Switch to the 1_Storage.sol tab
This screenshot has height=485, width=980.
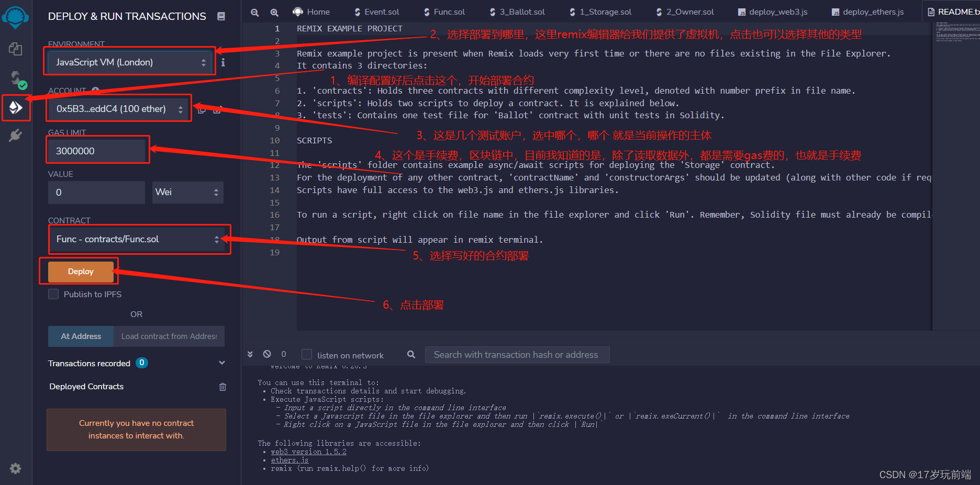(x=600, y=12)
